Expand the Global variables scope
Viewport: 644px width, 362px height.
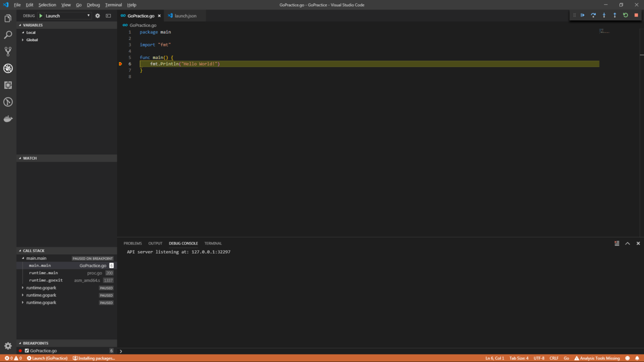[67, 40]
